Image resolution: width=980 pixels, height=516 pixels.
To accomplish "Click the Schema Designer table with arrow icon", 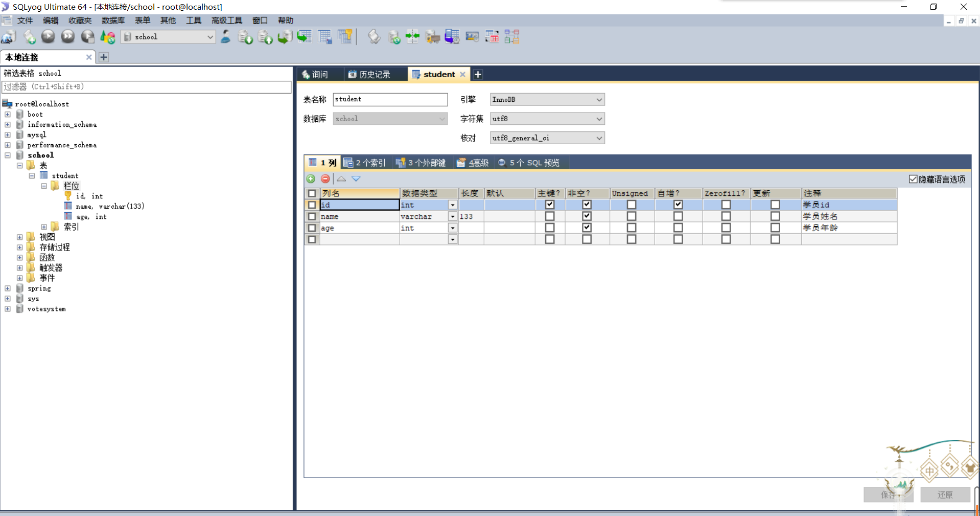I will coord(305,37).
